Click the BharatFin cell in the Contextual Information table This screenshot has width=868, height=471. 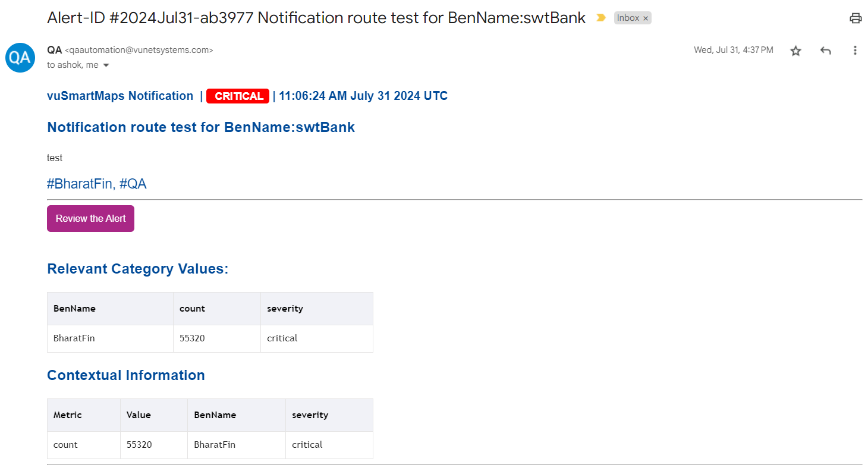coord(214,445)
